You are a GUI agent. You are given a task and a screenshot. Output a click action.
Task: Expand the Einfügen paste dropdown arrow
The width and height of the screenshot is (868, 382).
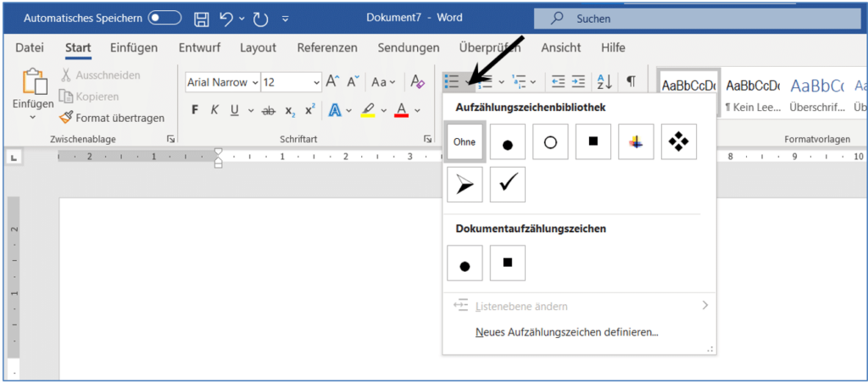(x=33, y=117)
